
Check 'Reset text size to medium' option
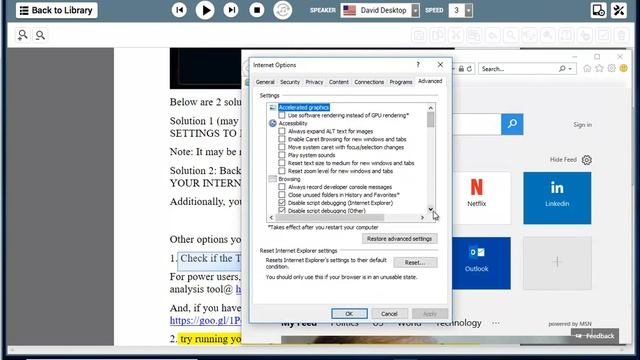(282, 163)
